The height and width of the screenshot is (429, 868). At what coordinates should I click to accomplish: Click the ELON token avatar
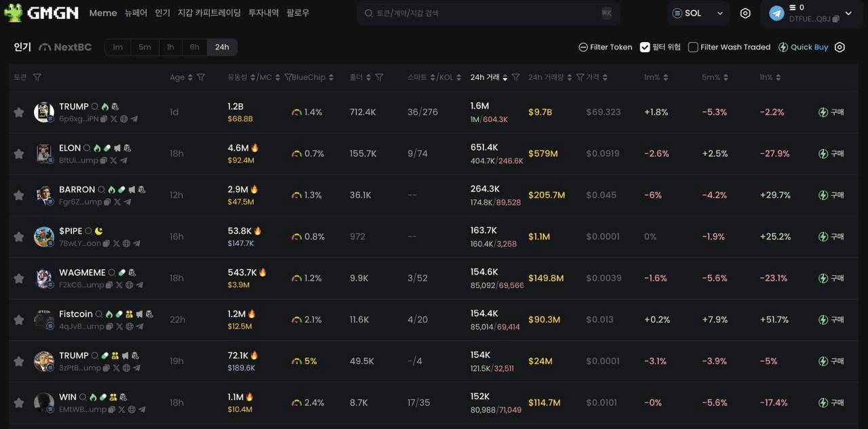(x=44, y=153)
